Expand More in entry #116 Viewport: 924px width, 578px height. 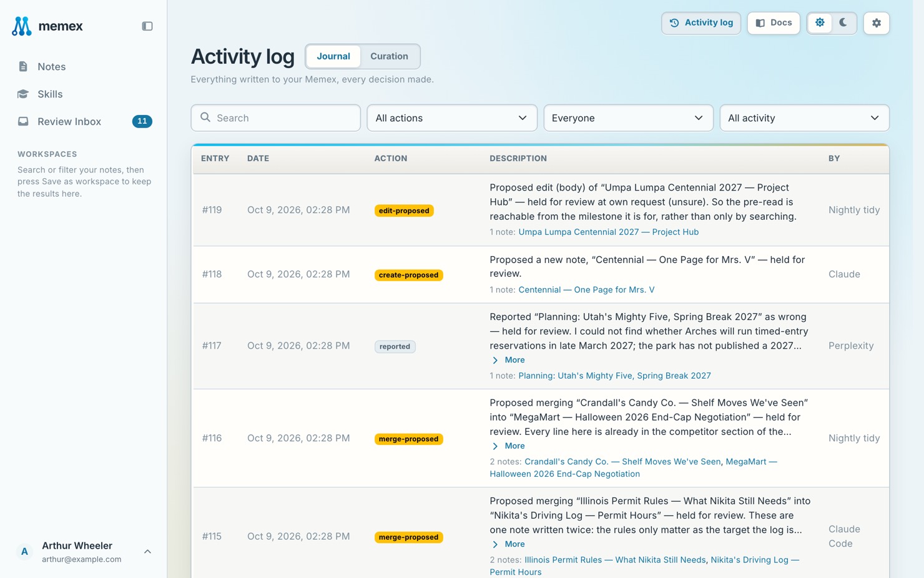(x=508, y=446)
